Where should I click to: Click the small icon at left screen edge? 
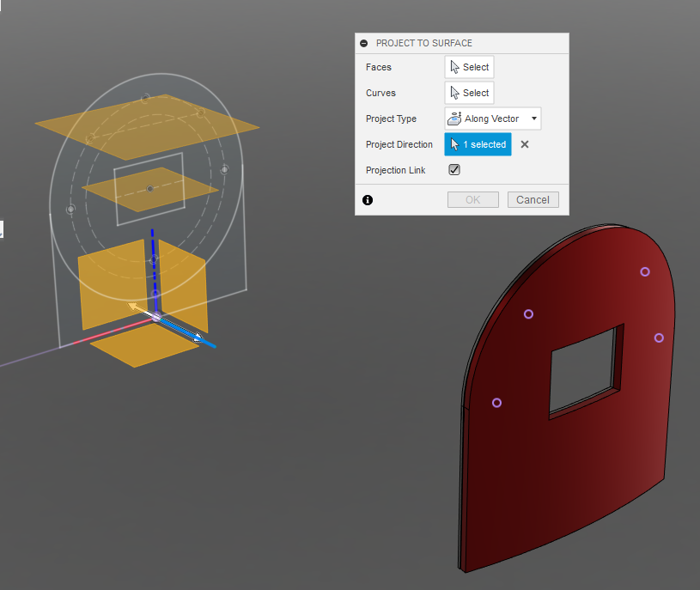[3, 229]
